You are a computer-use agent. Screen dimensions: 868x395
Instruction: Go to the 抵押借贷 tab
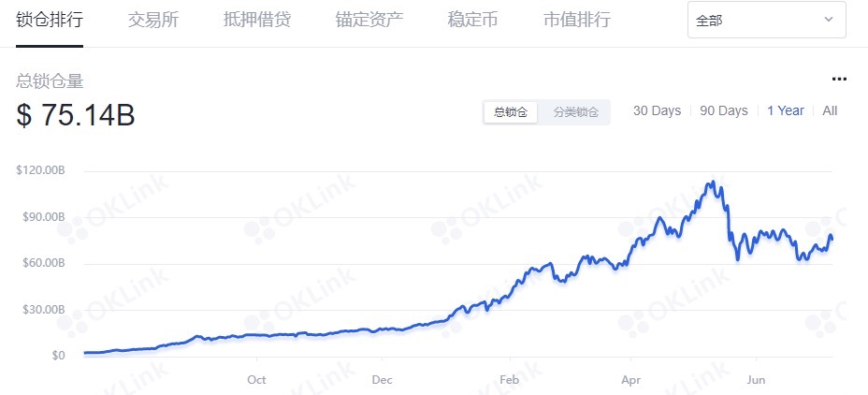pos(257,20)
